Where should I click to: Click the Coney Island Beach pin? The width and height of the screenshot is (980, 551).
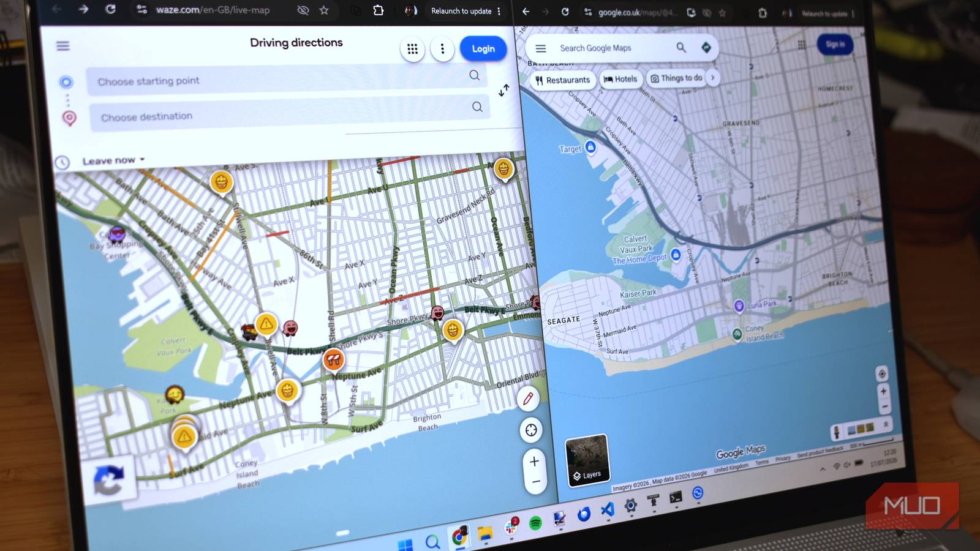click(737, 334)
